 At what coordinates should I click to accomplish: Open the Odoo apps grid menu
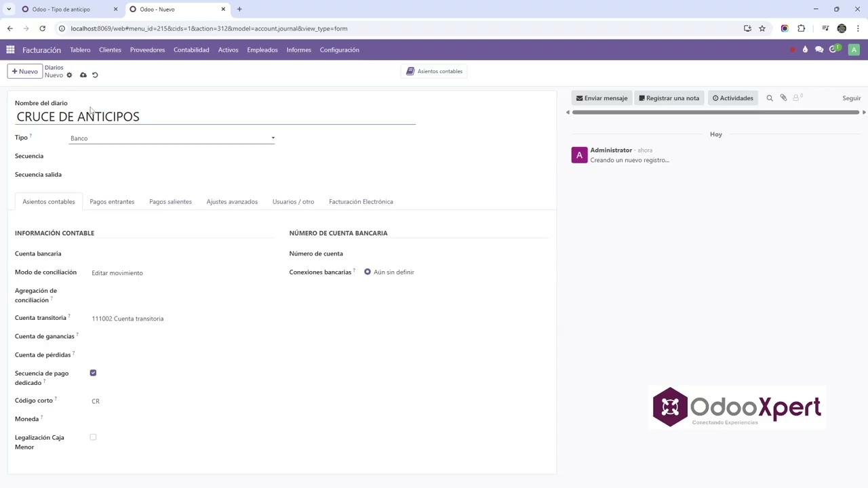10,49
